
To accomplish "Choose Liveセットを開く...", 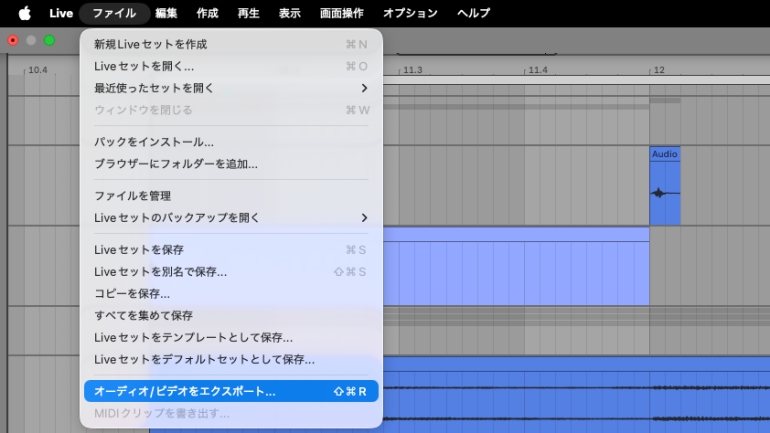I will (x=231, y=66).
